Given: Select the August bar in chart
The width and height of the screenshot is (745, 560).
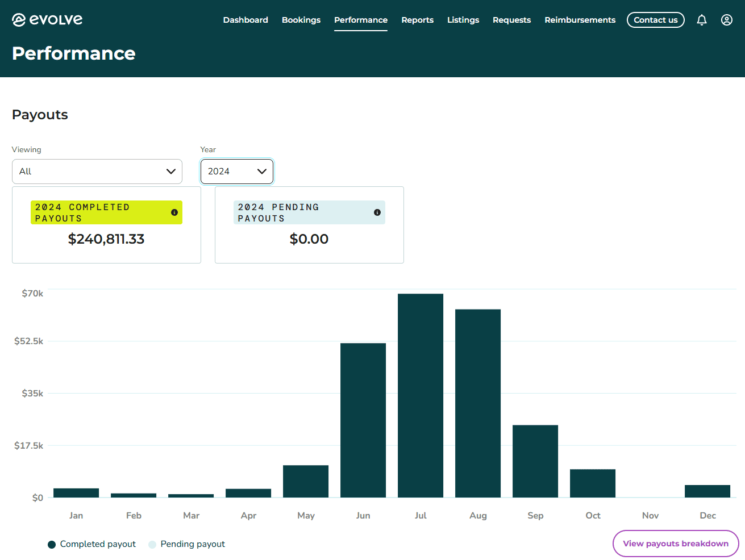Looking at the screenshot, I should [478, 403].
